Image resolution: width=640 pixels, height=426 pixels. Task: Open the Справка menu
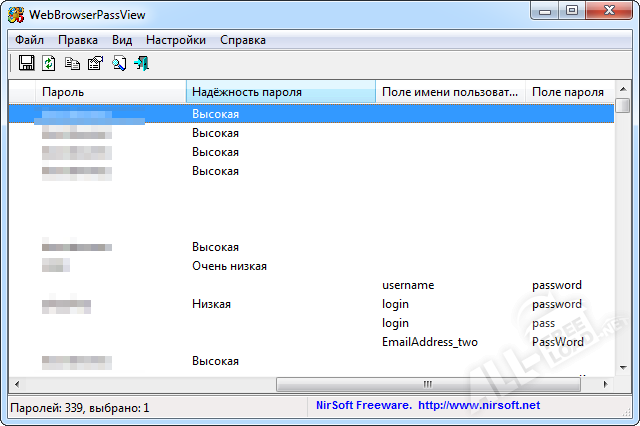pyautogui.click(x=243, y=40)
